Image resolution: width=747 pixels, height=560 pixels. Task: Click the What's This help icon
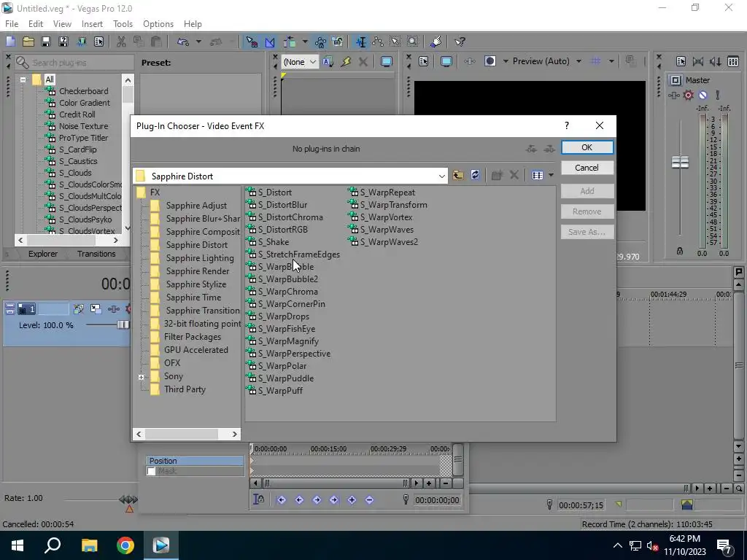[x=460, y=42]
